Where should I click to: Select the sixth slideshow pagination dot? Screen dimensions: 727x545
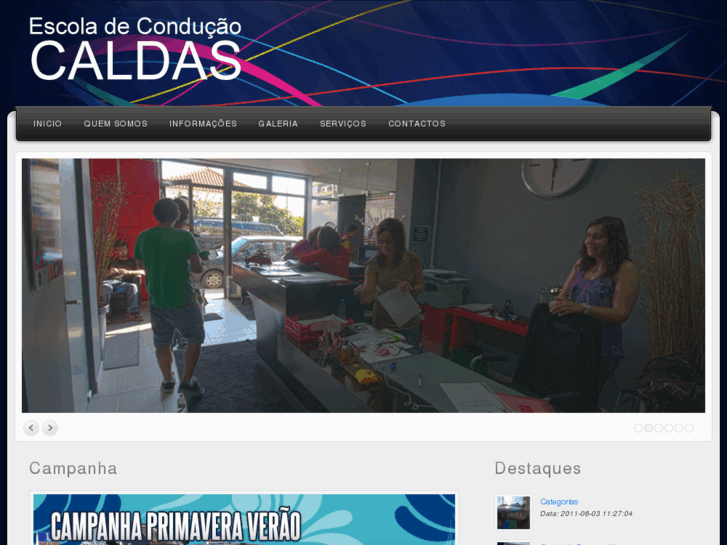click(x=689, y=428)
